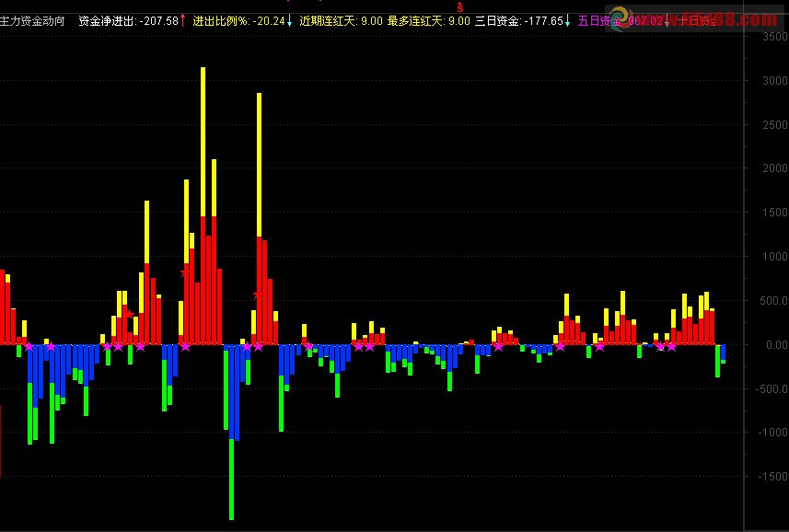The image size is (789, 532).
Task: Select the 三日资金 readout
Action: [519, 20]
